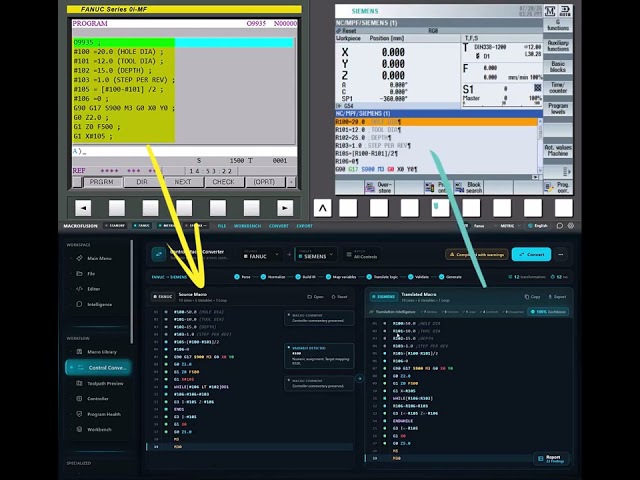This screenshot has height=480, width=640.
Task: Open the target SIEMENS dropdown
Action: point(316,254)
